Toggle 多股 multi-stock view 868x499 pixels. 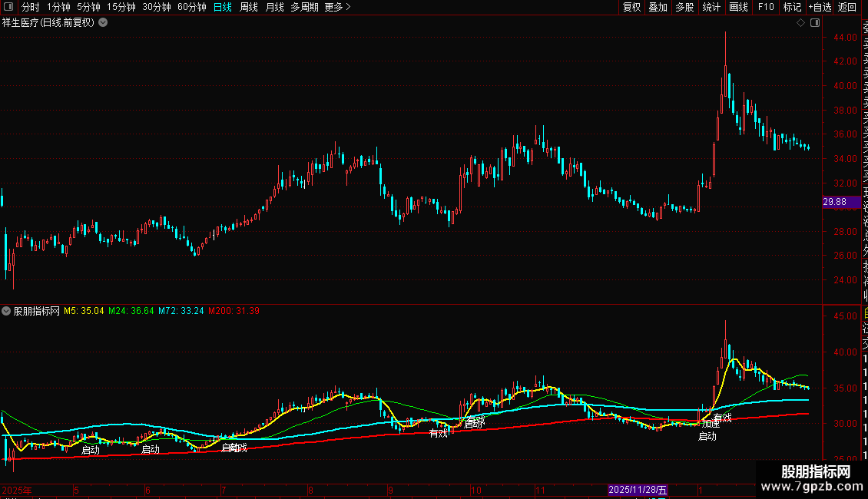684,8
